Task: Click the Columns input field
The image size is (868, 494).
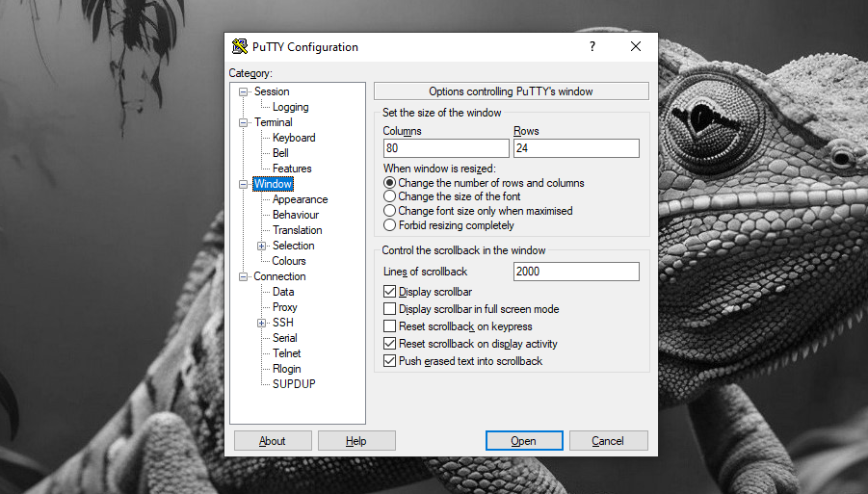Action: [445, 148]
